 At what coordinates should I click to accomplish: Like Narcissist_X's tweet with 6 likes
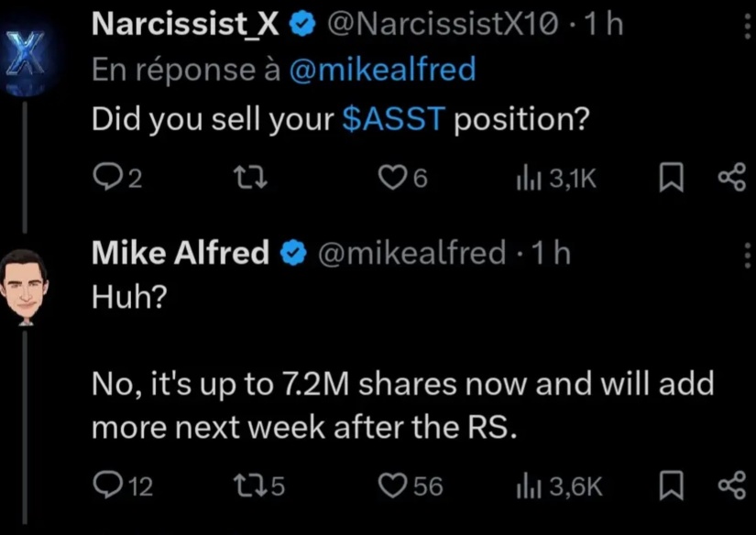(x=402, y=179)
